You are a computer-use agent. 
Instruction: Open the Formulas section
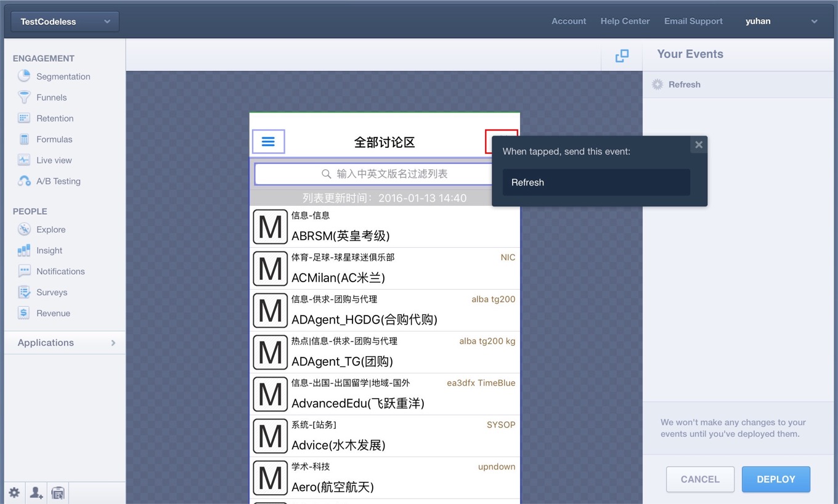click(x=55, y=139)
